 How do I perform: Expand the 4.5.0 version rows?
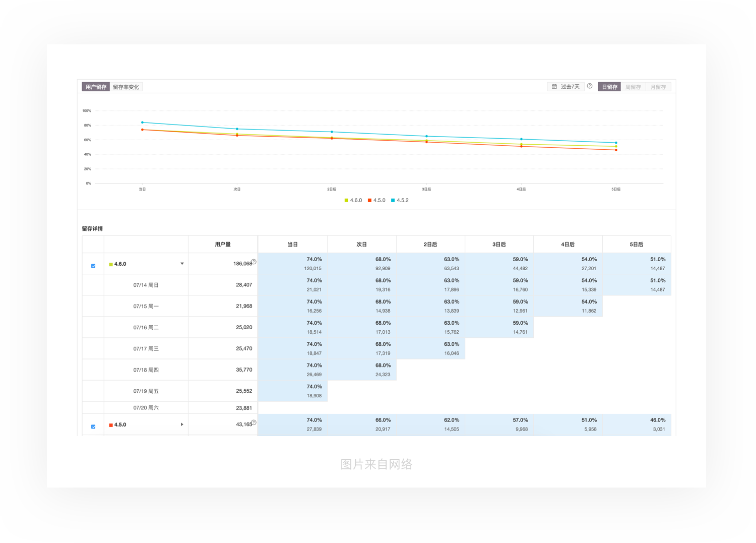[x=182, y=425]
